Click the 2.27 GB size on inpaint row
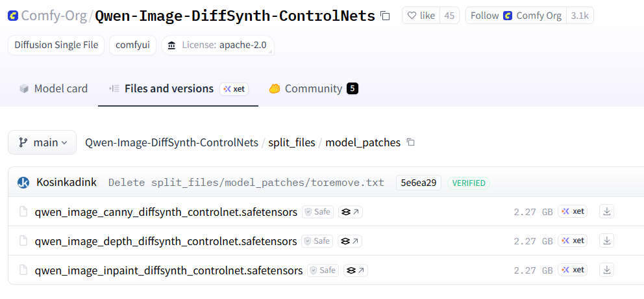Image resolution: width=644 pixels, height=299 pixels. [533, 270]
